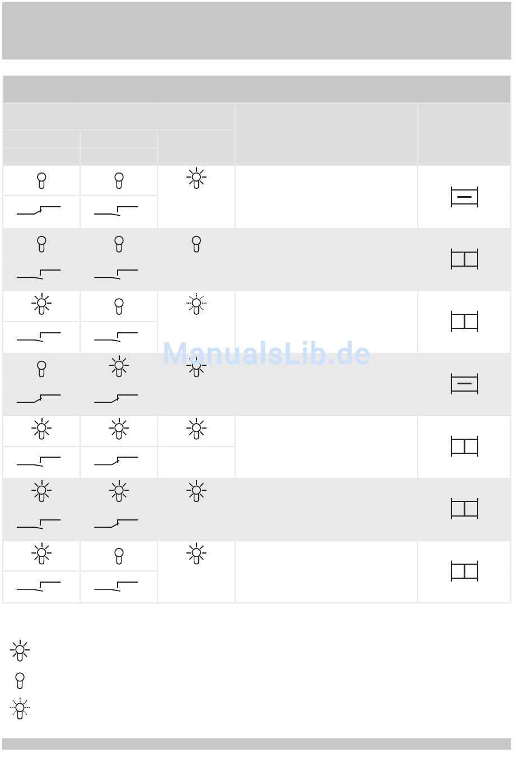532x767 pixels.
Task: Click the open gate symbol in the last table row
Action: point(464,571)
